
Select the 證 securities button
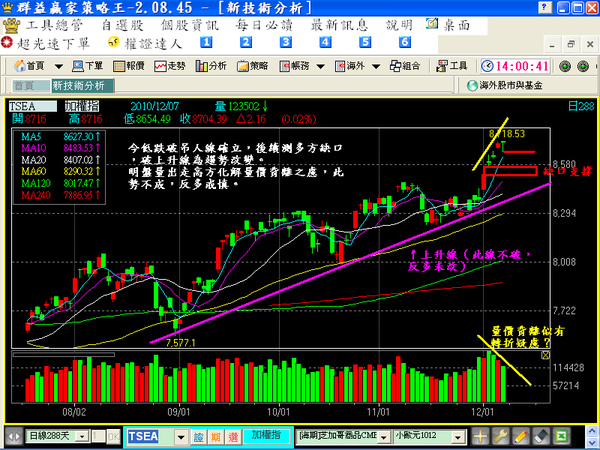pyautogui.click(x=198, y=437)
